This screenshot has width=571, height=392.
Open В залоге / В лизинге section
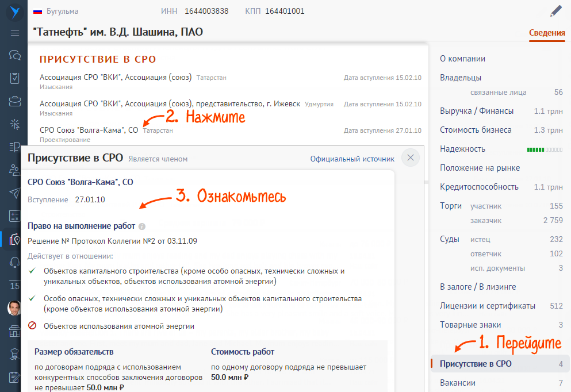[478, 287]
